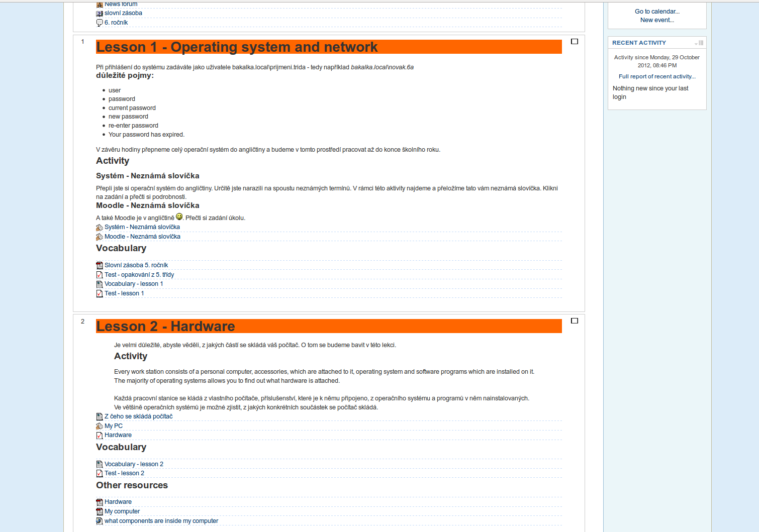The width and height of the screenshot is (759, 532).
Task: Click the 'Recent Activity' block title
Action: pos(639,43)
